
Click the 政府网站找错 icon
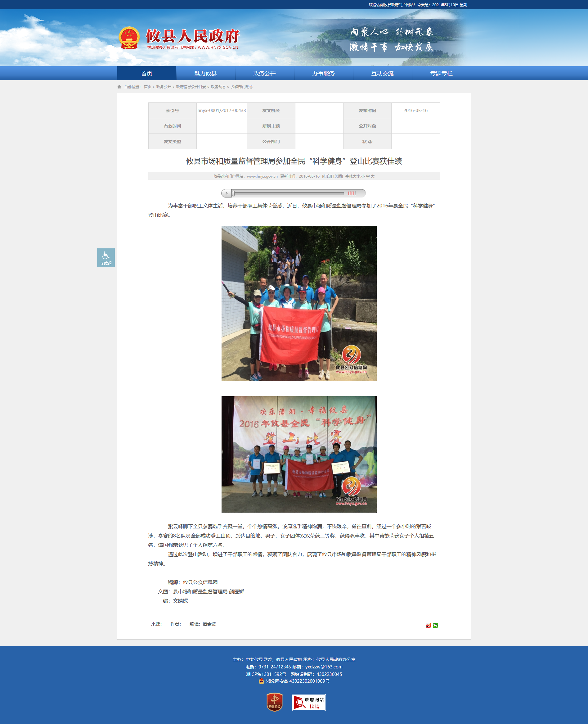pyautogui.click(x=308, y=702)
